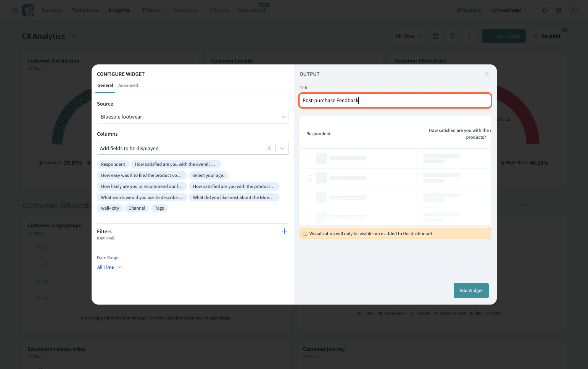Screen dimensions: 588x369
Task: Open the three-dot more options menu
Action: tap(469, 36)
